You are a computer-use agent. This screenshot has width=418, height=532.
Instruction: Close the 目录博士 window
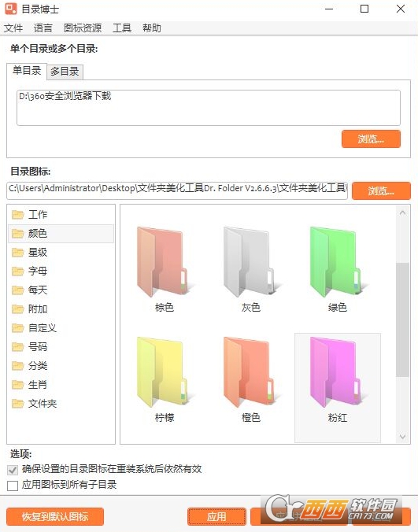pos(401,9)
